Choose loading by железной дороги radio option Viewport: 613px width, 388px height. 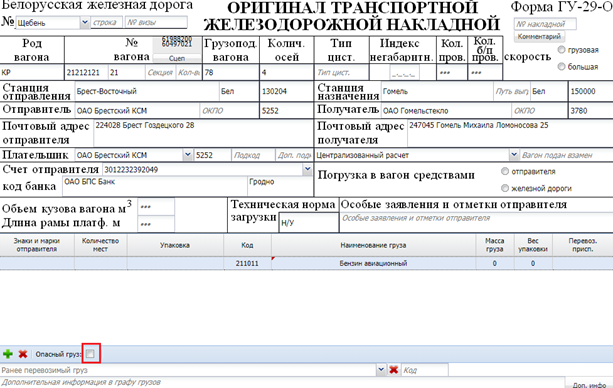[x=505, y=188]
